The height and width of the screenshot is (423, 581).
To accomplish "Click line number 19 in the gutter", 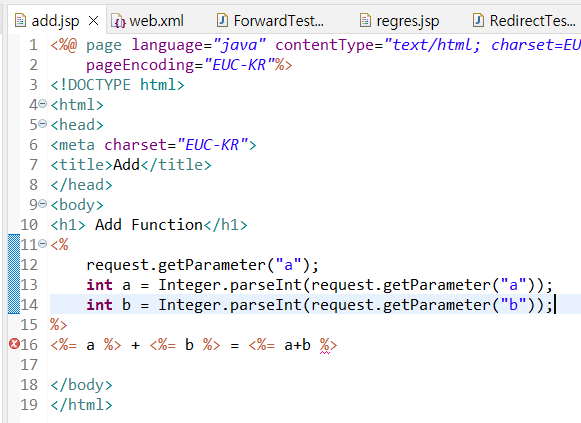I will point(29,405).
